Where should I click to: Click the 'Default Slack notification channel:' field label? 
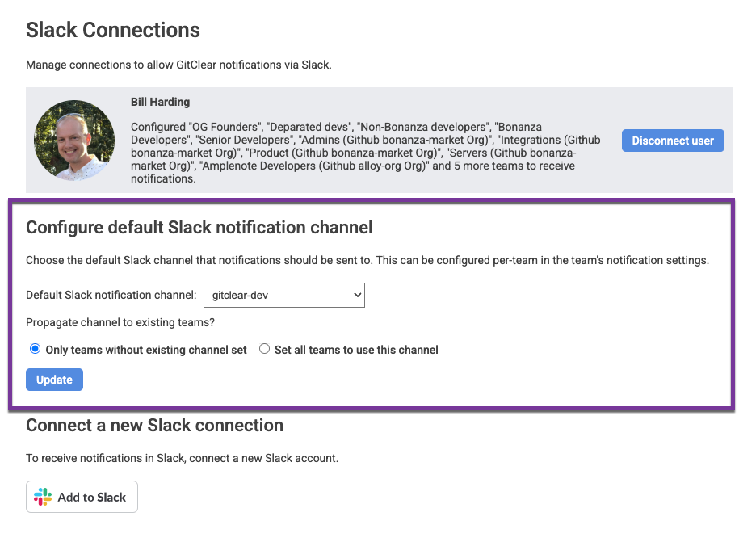pyautogui.click(x=111, y=296)
